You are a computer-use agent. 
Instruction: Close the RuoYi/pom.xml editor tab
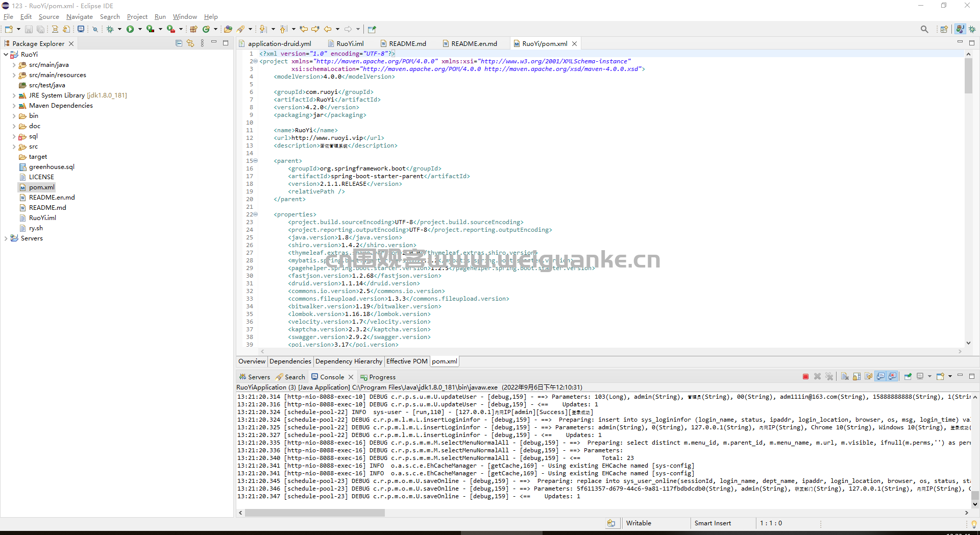pyautogui.click(x=574, y=44)
